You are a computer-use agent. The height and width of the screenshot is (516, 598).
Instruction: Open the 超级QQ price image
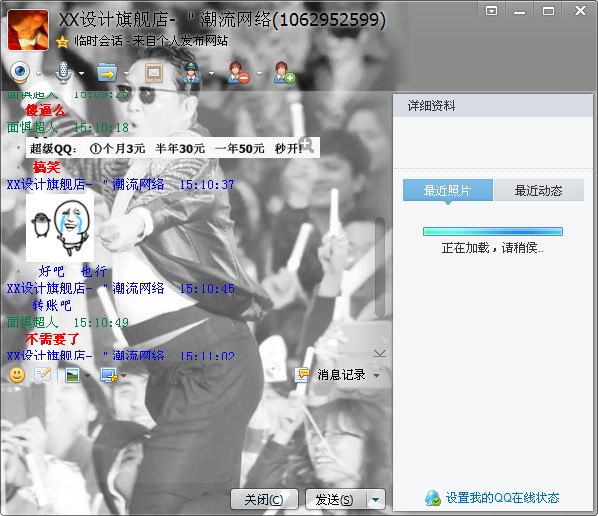(173, 148)
